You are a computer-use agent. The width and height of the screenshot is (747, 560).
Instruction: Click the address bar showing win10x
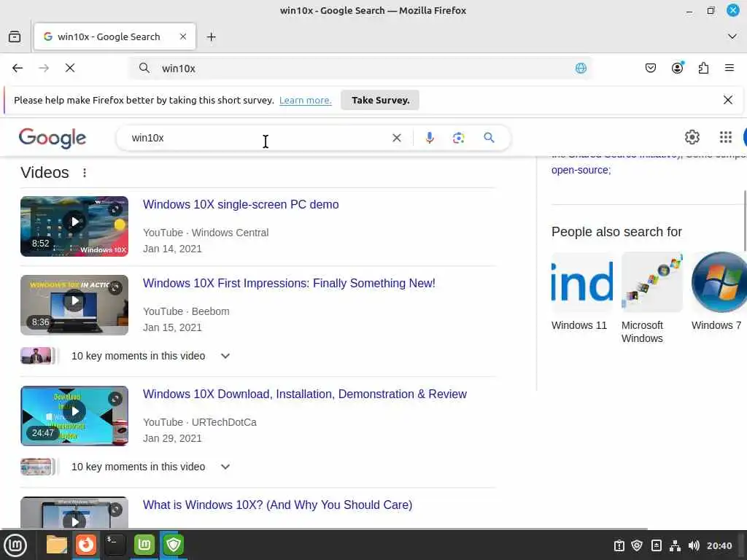pos(362,68)
